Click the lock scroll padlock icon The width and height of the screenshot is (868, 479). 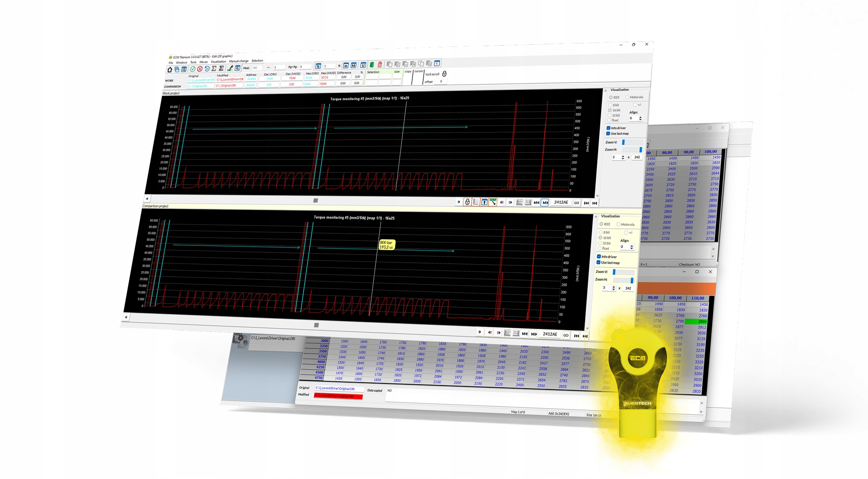[444, 74]
